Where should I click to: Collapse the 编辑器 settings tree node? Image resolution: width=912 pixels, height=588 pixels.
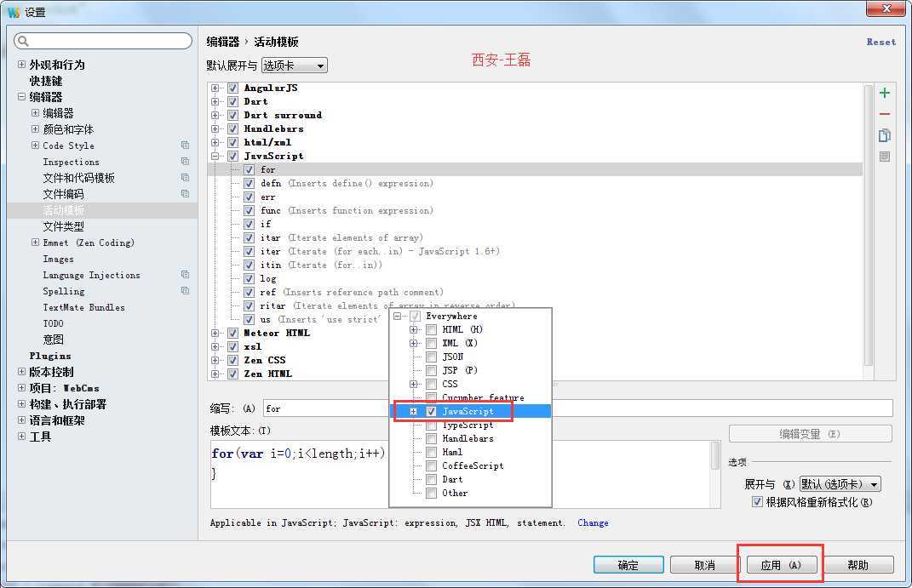point(21,96)
